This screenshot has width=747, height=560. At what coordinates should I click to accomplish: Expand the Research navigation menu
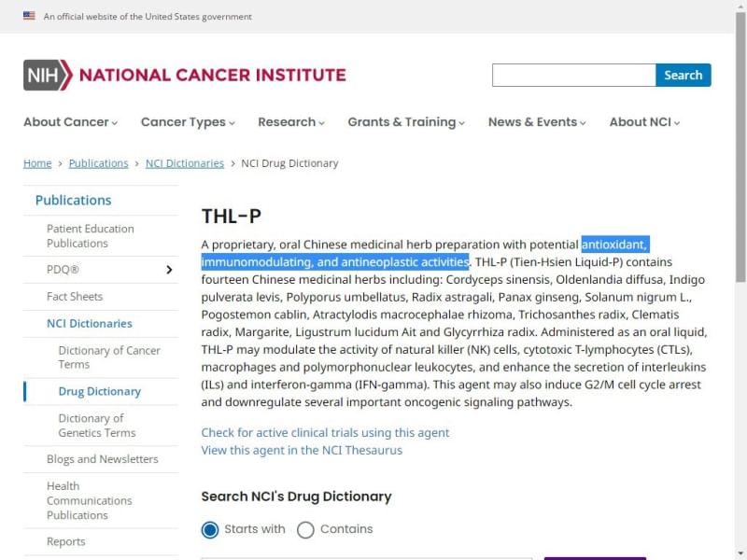click(x=291, y=122)
